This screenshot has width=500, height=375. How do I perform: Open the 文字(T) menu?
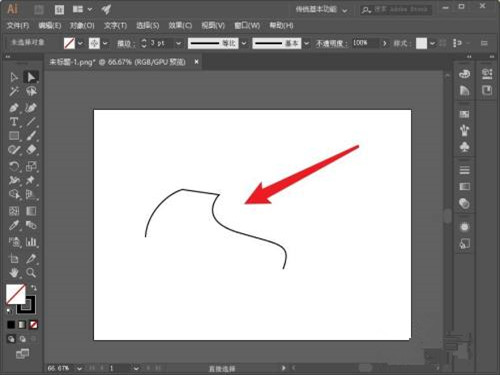pyautogui.click(x=115, y=26)
